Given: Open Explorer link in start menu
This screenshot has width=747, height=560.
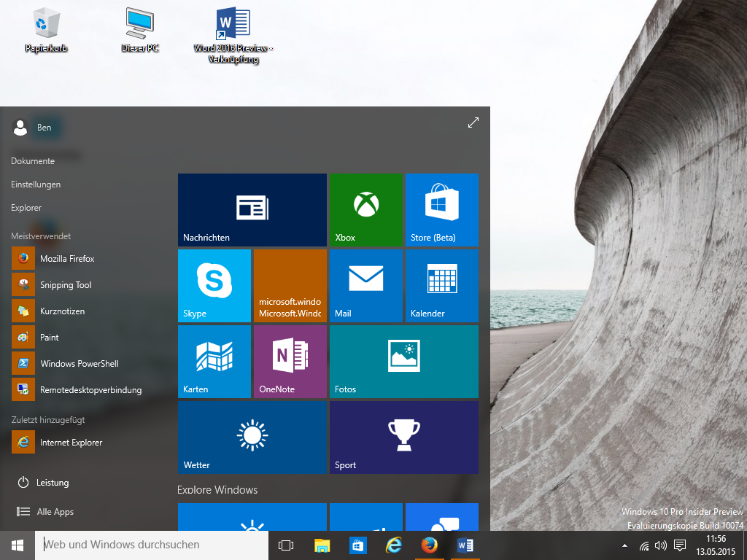Looking at the screenshot, I should (x=26, y=208).
